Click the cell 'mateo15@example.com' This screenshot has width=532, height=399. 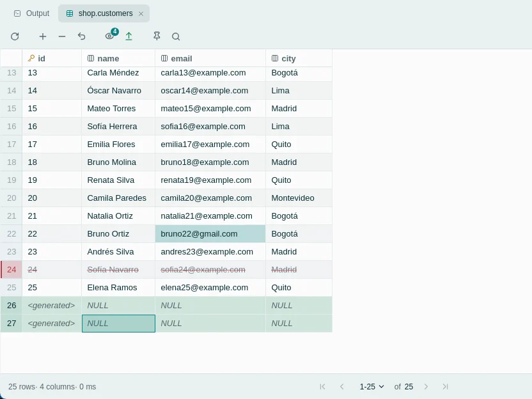coord(210,108)
